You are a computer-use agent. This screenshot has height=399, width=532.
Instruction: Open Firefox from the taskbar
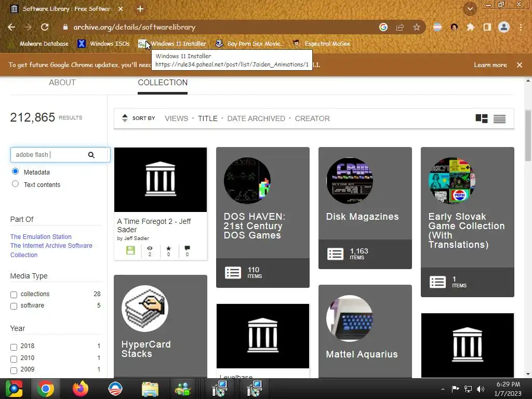(81, 389)
